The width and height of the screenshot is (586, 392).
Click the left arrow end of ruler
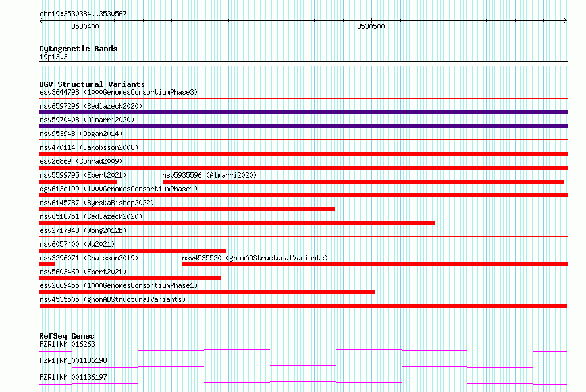click(41, 21)
